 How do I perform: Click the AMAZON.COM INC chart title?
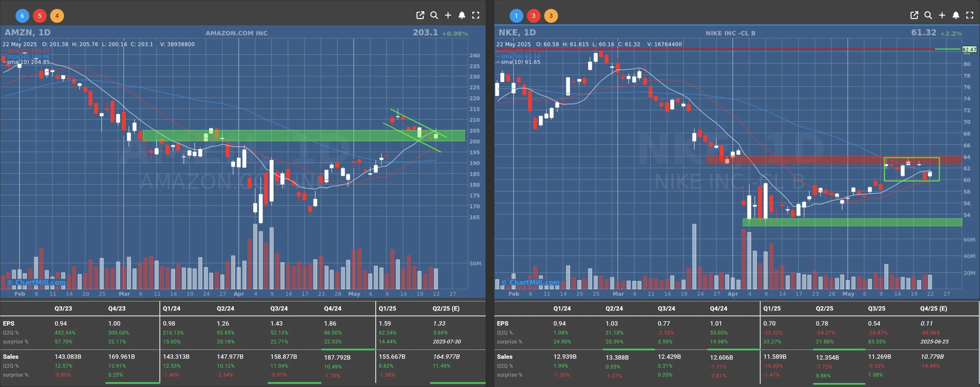coord(236,33)
